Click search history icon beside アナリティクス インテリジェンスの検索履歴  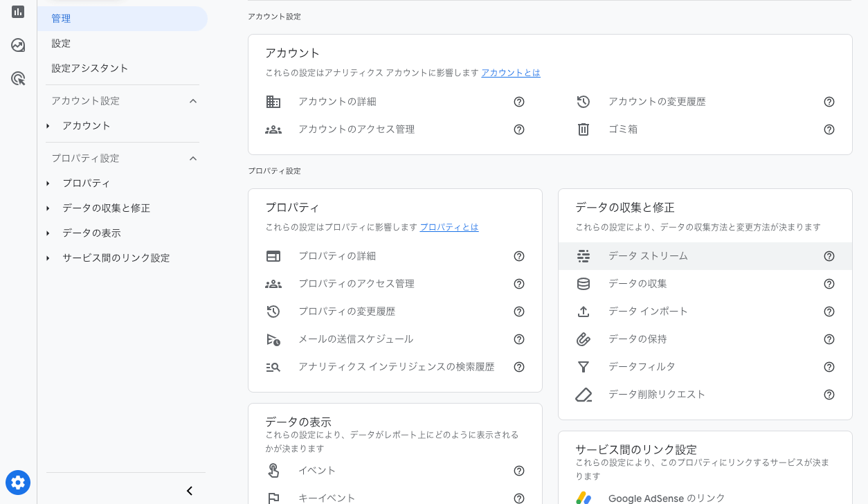273,367
